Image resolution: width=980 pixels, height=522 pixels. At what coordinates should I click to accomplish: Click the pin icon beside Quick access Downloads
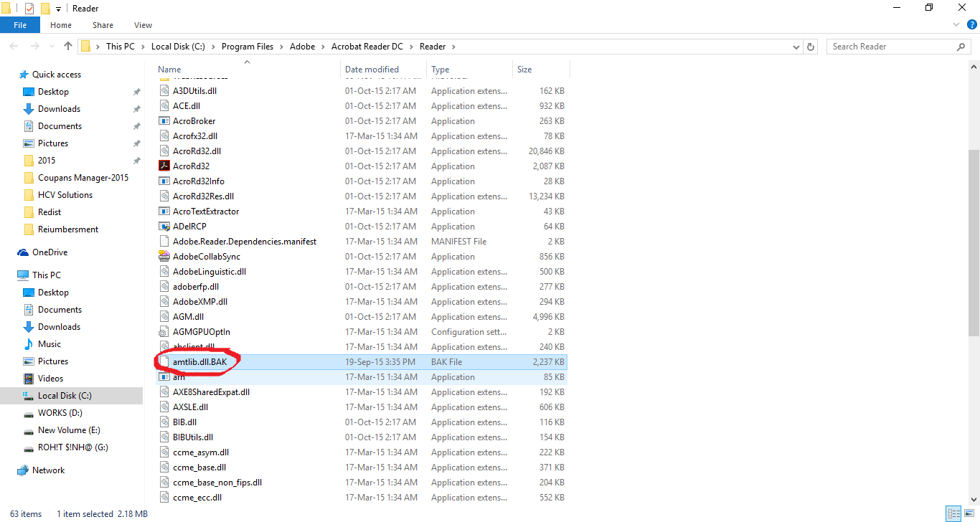(136, 109)
